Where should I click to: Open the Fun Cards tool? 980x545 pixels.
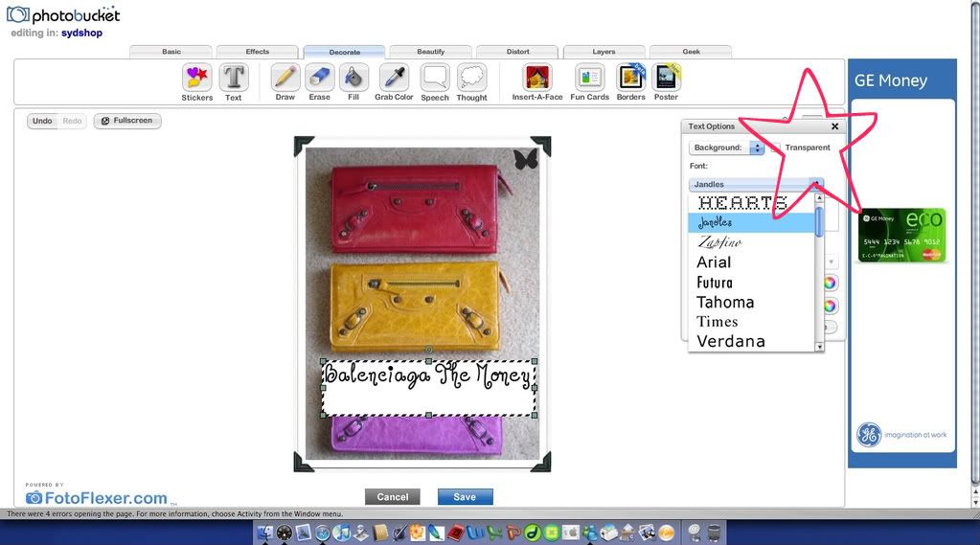tap(589, 81)
